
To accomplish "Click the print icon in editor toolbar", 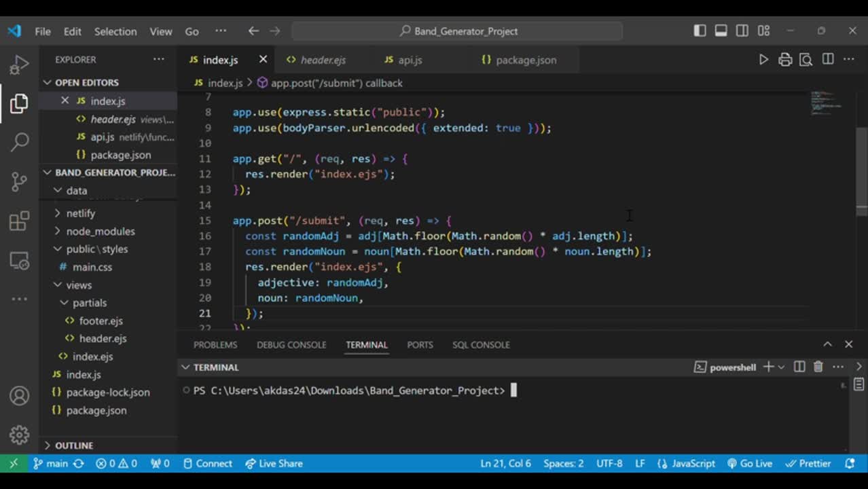I will coord(785,60).
